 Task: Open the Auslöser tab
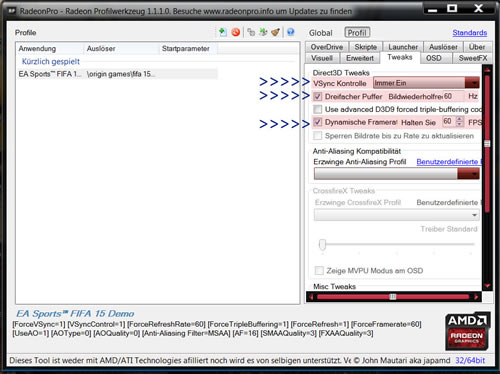click(x=443, y=47)
